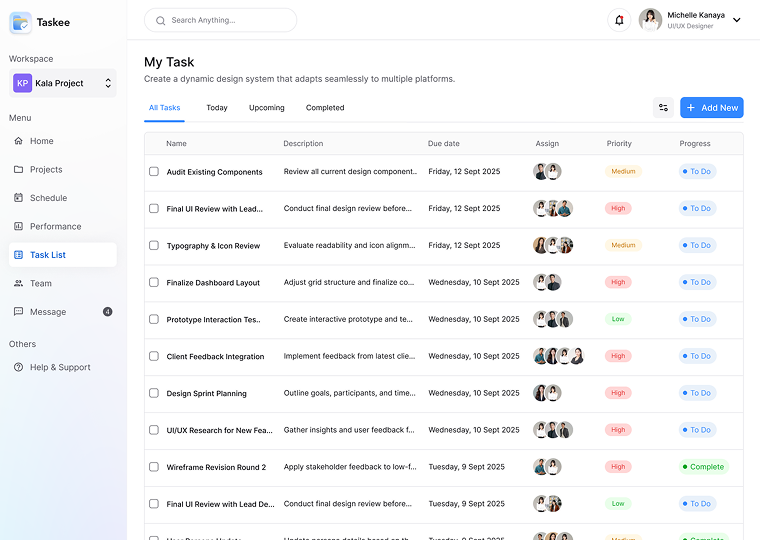Click the Name column header

tap(176, 143)
